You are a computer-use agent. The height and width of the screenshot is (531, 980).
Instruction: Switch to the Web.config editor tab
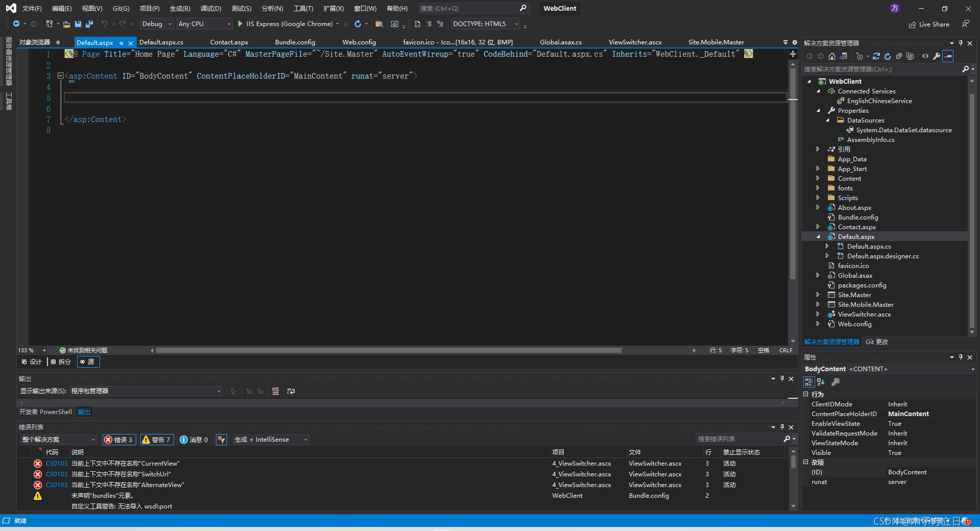point(359,42)
